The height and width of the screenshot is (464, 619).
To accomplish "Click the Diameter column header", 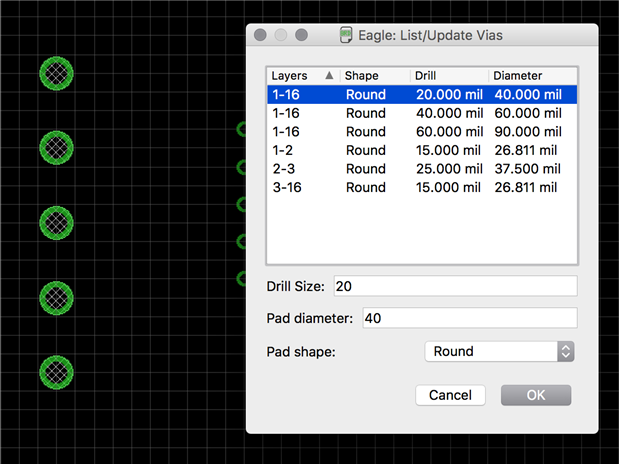I will tap(531, 76).
